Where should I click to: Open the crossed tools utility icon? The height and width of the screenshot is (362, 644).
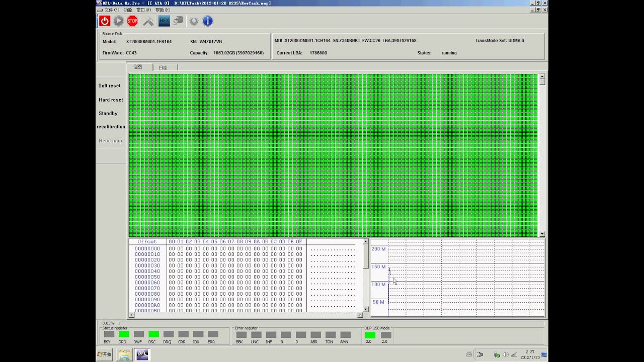tap(148, 21)
